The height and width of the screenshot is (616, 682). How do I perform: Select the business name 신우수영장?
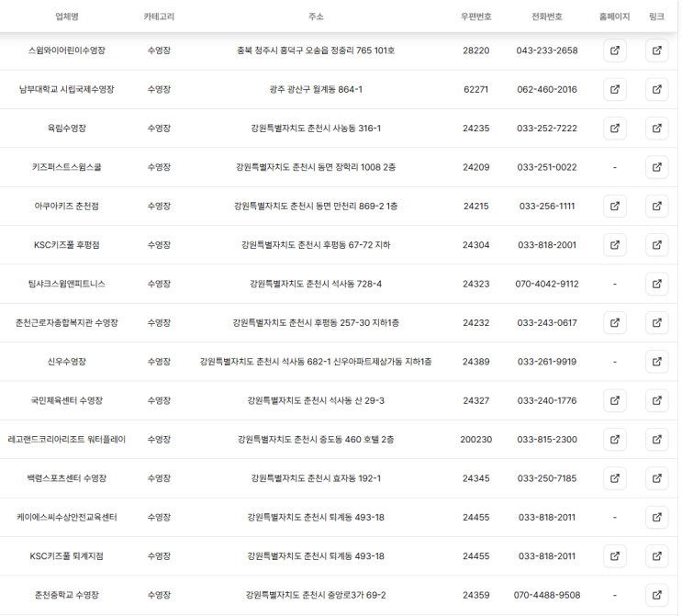click(66, 362)
